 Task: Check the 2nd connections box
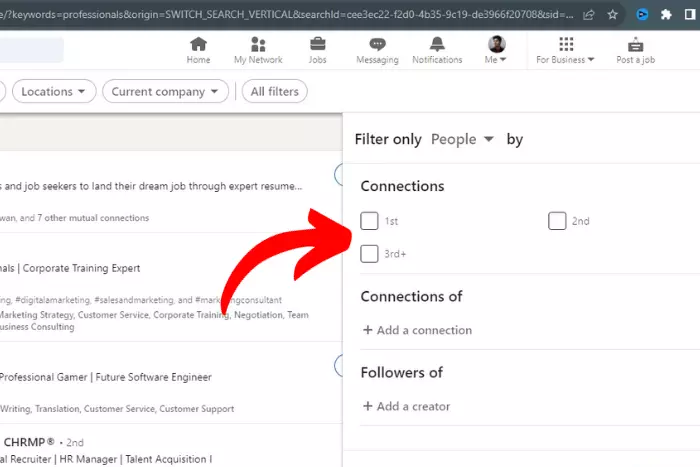pos(557,221)
